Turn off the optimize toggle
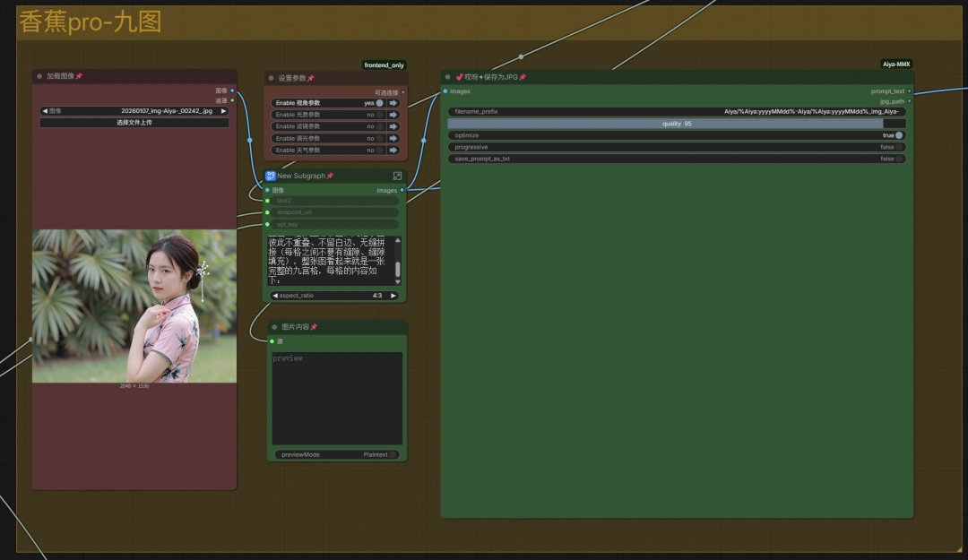 [899, 135]
